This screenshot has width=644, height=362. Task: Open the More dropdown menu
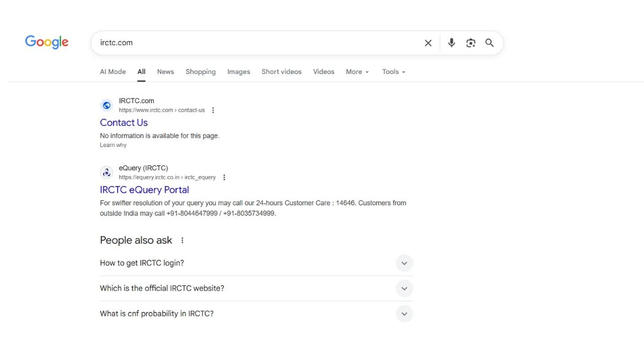(x=357, y=72)
